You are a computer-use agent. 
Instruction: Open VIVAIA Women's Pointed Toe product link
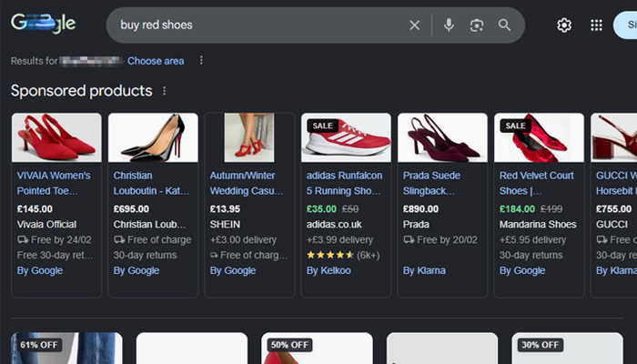pos(54,183)
